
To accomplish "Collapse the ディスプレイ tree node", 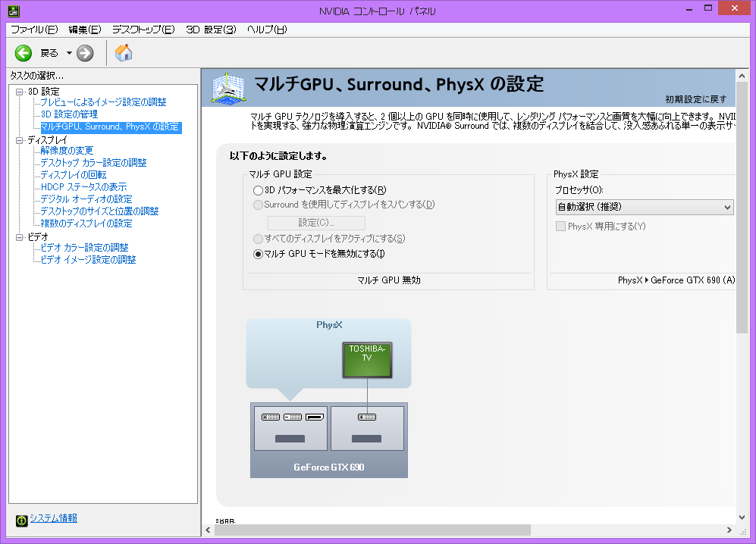I will 19,140.
